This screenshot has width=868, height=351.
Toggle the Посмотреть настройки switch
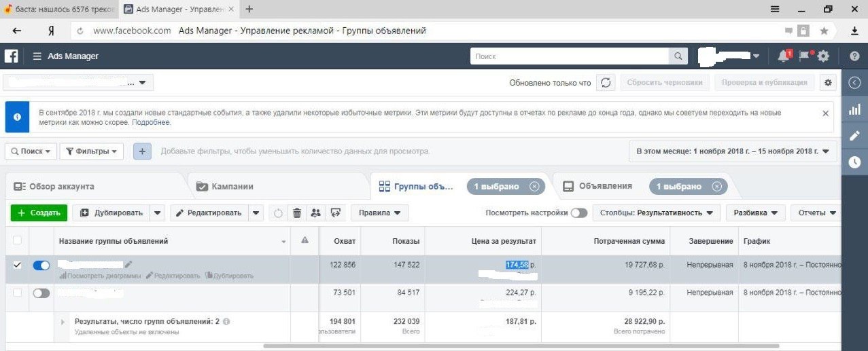click(579, 213)
